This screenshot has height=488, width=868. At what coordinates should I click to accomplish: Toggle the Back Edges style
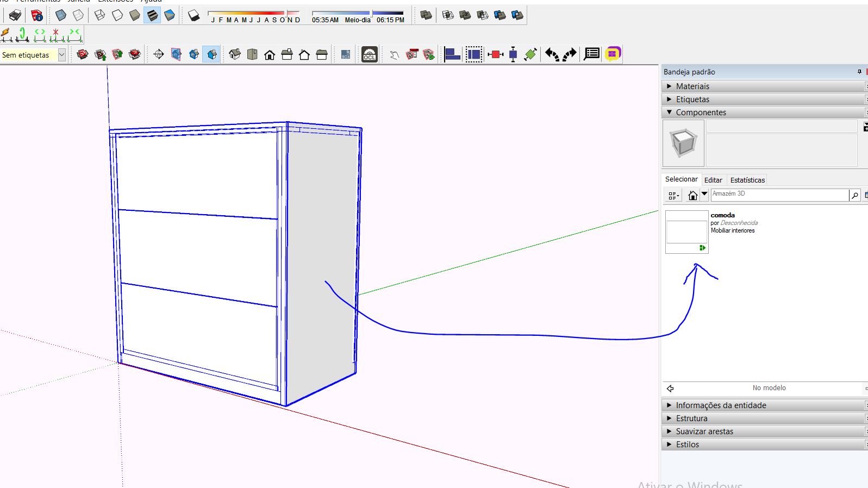point(78,15)
